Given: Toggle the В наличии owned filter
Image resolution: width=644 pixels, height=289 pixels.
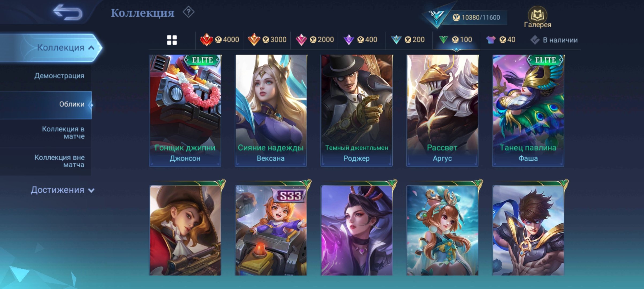Looking at the screenshot, I should tap(554, 40).
